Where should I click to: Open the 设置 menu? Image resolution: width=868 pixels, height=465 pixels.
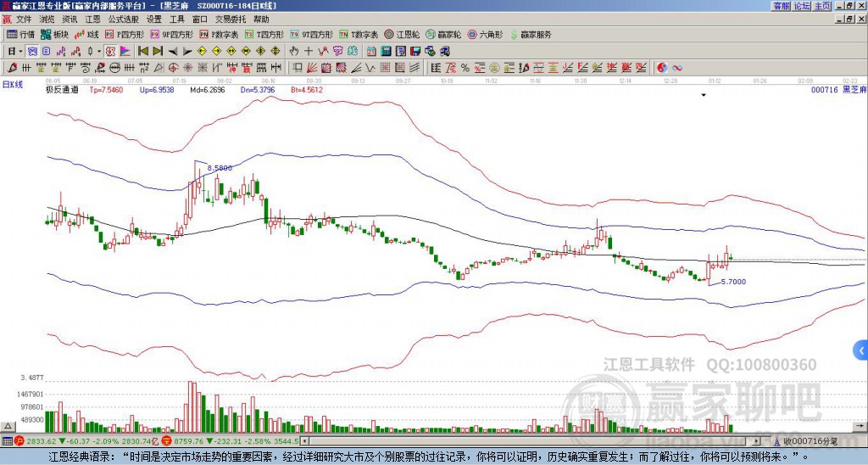(154, 20)
